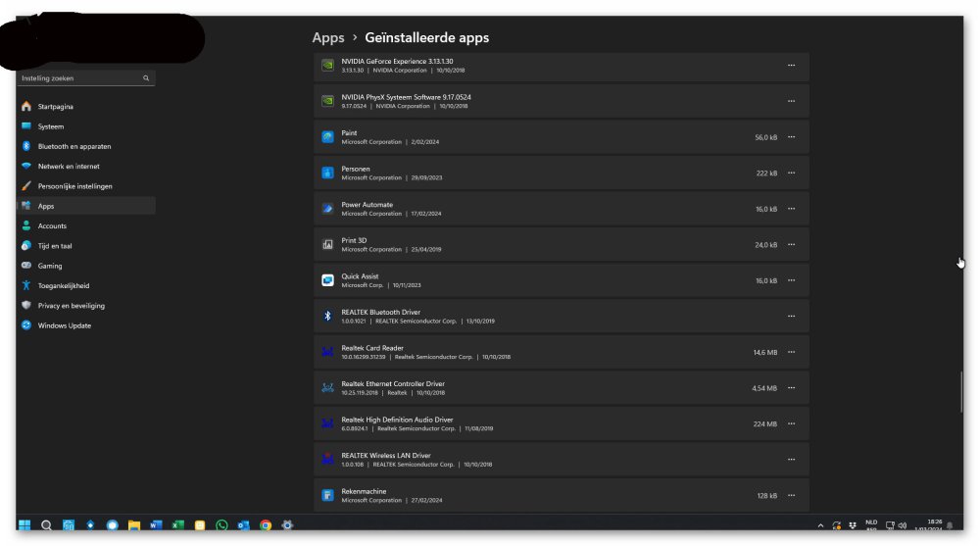Viewport: 980px width, 546px height.
Task: Open the three-dot menu for Personen
Action: click(791, 174)
